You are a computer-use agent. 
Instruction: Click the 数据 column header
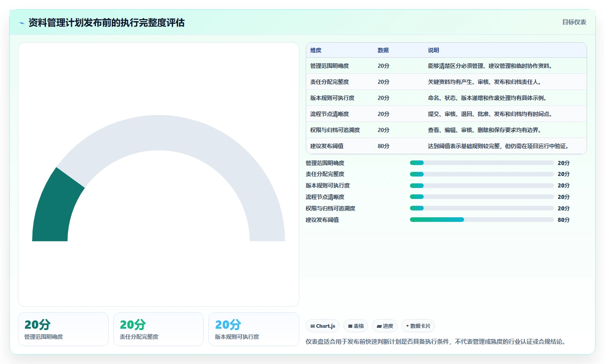(x=383, y=50)
